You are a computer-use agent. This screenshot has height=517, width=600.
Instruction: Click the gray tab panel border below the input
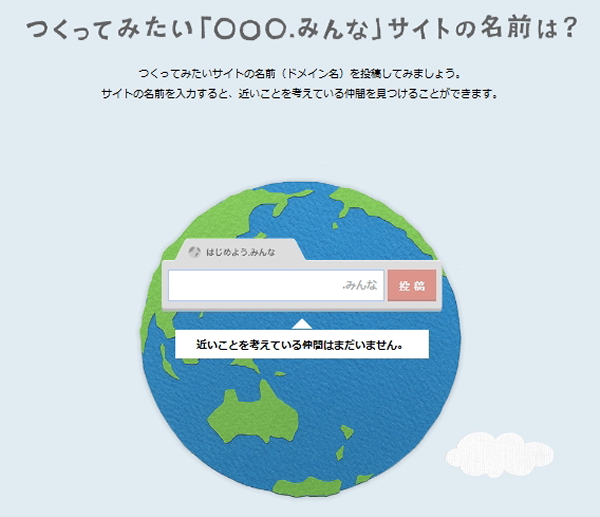(x=300, y=310)
